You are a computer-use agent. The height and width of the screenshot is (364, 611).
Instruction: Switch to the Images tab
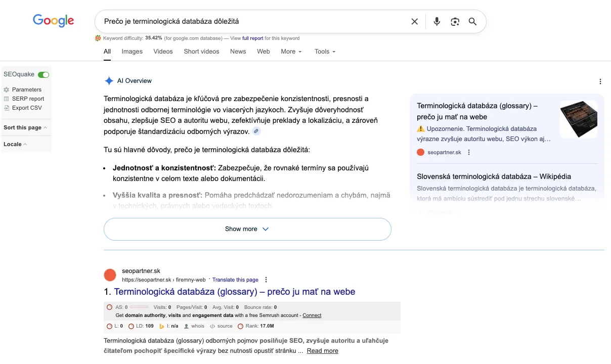point(132,52)
